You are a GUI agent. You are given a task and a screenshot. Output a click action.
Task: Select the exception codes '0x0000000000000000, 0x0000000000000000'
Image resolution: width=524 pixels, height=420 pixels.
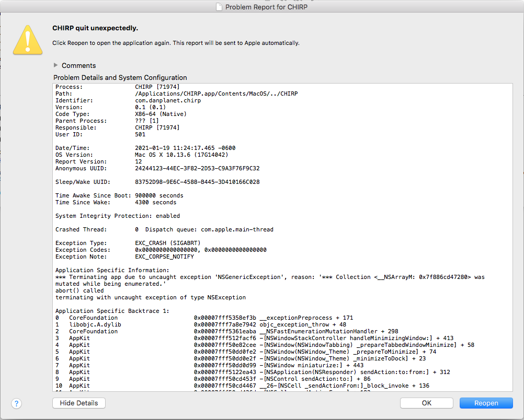[x=201, y=250]
